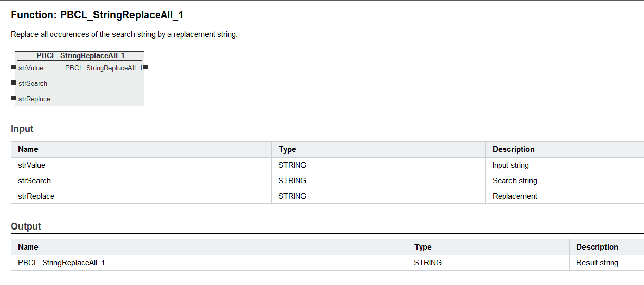Click the Name column header in the Input table

coord(28,149)
